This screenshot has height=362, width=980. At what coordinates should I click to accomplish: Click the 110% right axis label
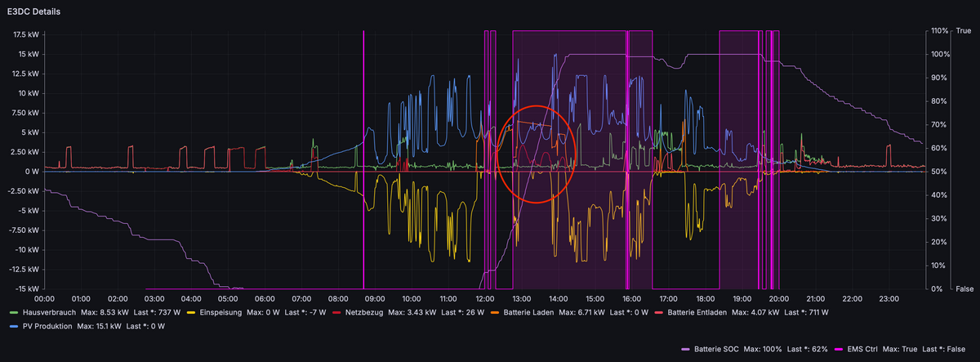pyautogui.click(x=939, y=31)
